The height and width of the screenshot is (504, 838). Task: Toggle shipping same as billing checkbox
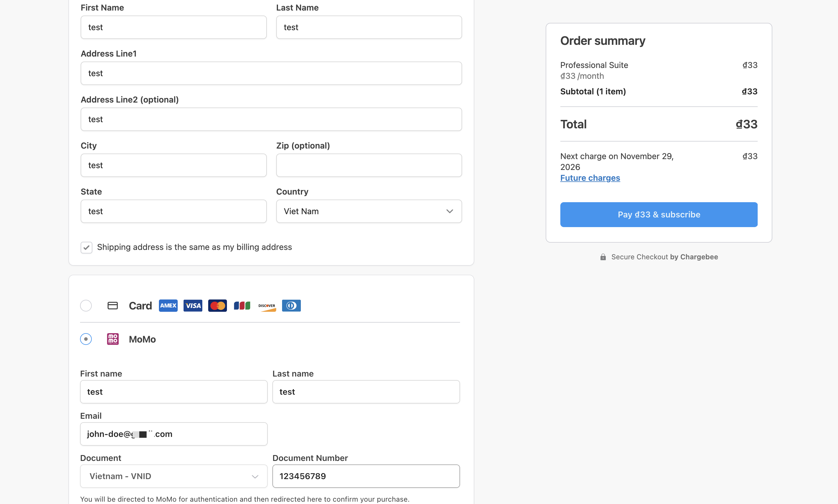(x=86, y=248)
